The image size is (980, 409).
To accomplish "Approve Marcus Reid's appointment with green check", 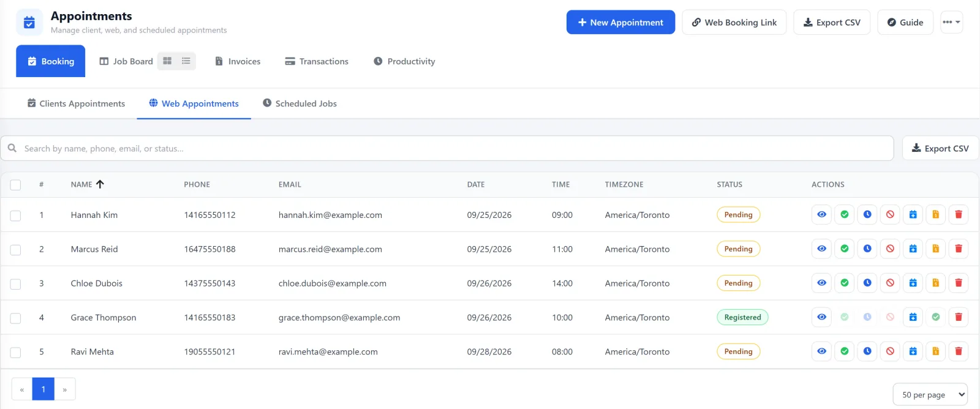I will pyautogui.click(x=845, y=249).
